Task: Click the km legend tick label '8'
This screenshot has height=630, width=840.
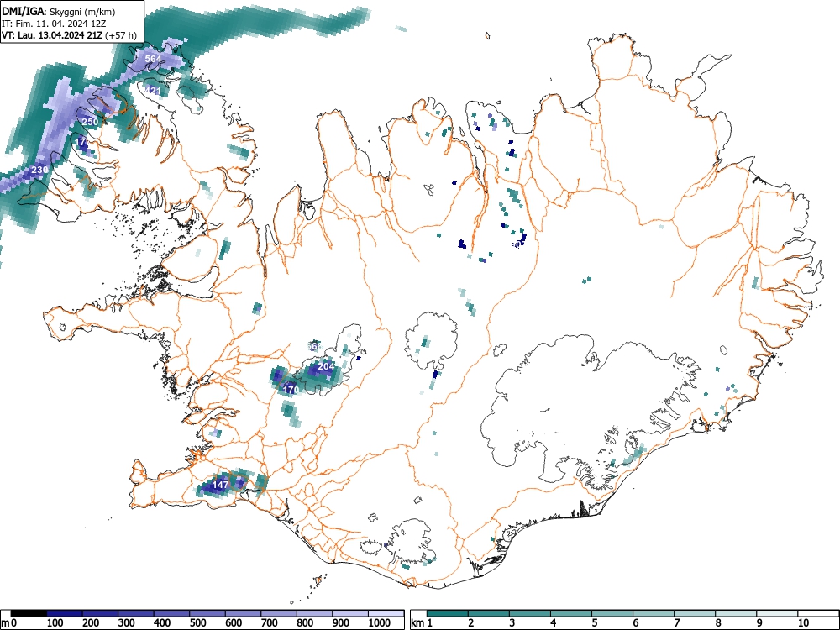Action: [718, 623]
